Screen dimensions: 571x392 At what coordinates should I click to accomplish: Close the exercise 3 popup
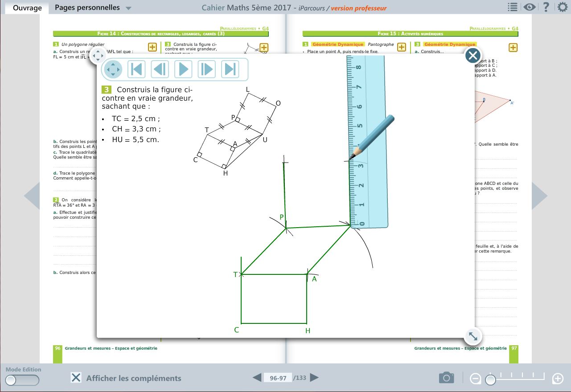tap(472, 56)
